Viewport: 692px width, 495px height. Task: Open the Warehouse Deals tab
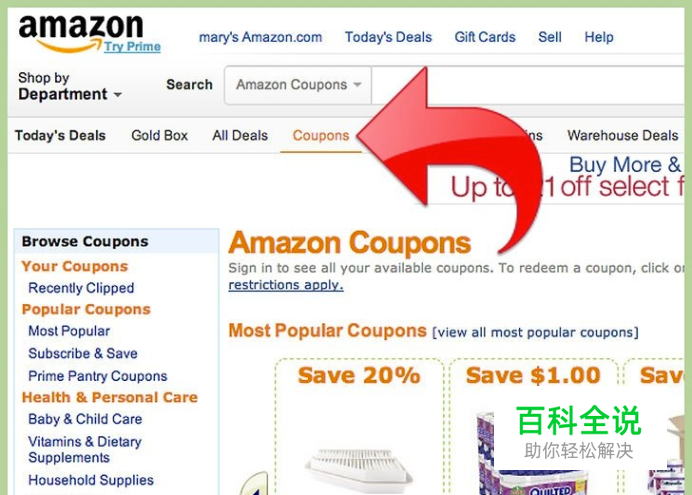pyautogui.click(x=623, y=135)
